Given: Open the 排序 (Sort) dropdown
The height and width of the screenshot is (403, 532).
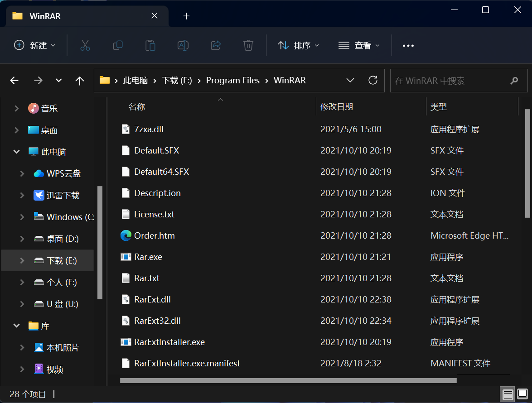Looking at the screenshot, I should click(x=298, y=45).
